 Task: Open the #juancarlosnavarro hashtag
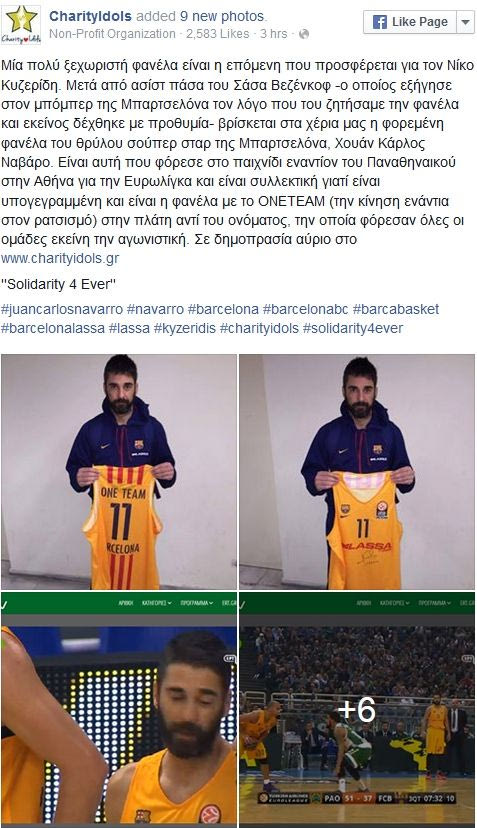coord(62,309)
